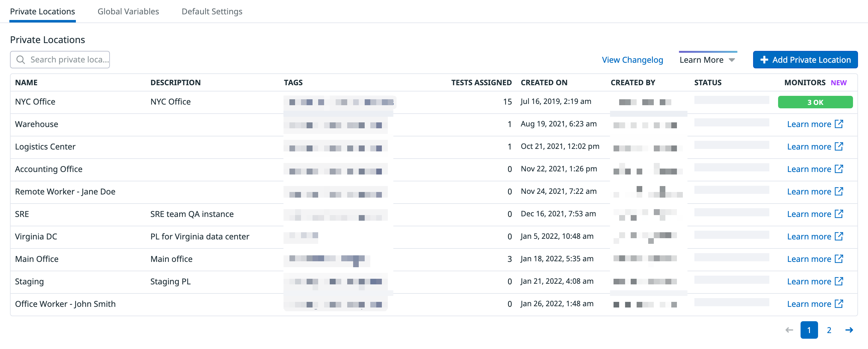Open external link icon in Staging row
This screenshot has width=868, height=349.
click(x=839, y=281)
